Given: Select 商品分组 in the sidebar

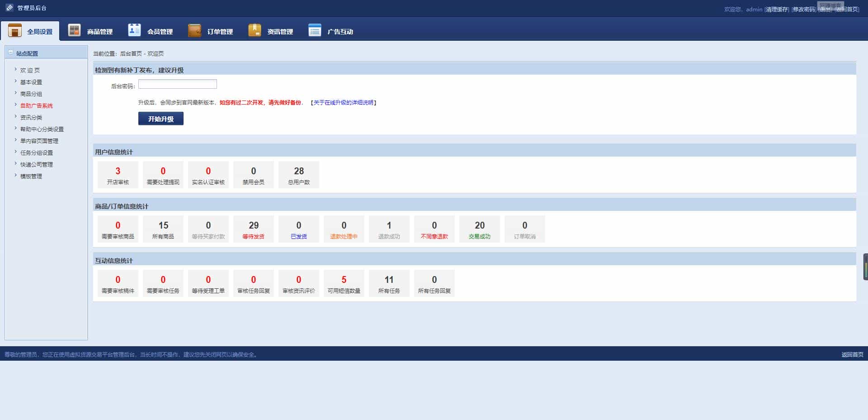Looking at the screenshot, I should [31, 94].
